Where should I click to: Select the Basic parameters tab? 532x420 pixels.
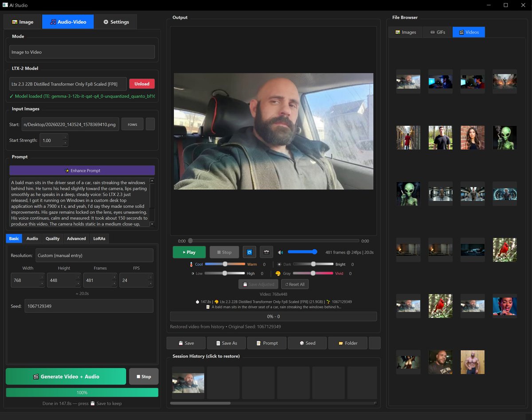point(14,238)
